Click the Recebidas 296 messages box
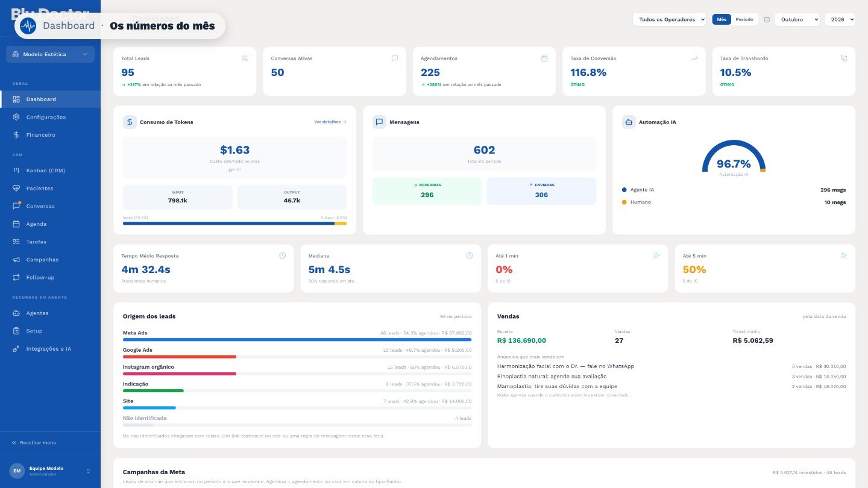Screen dimensions: 868x488 [x=427, y=191]
